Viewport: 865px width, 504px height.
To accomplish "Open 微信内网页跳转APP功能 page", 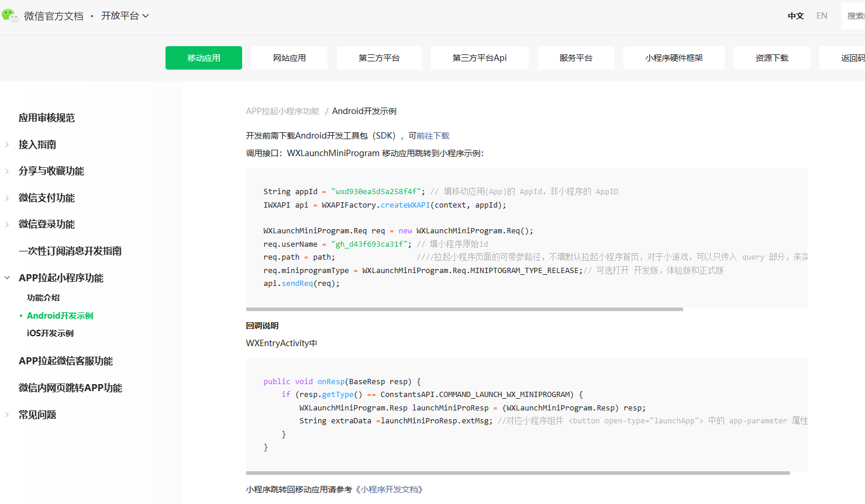I will click(x=71, y=388).
